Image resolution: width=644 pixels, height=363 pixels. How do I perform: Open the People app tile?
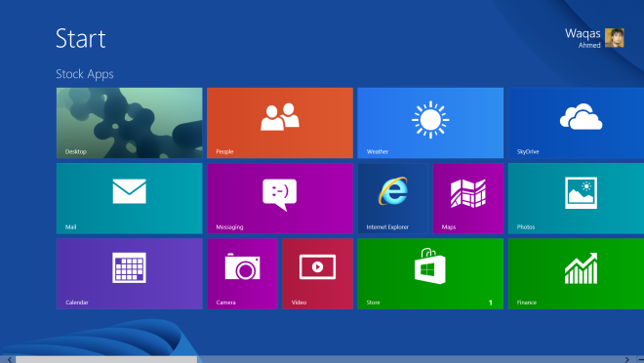pyautogui.click(x=280, y=123)
